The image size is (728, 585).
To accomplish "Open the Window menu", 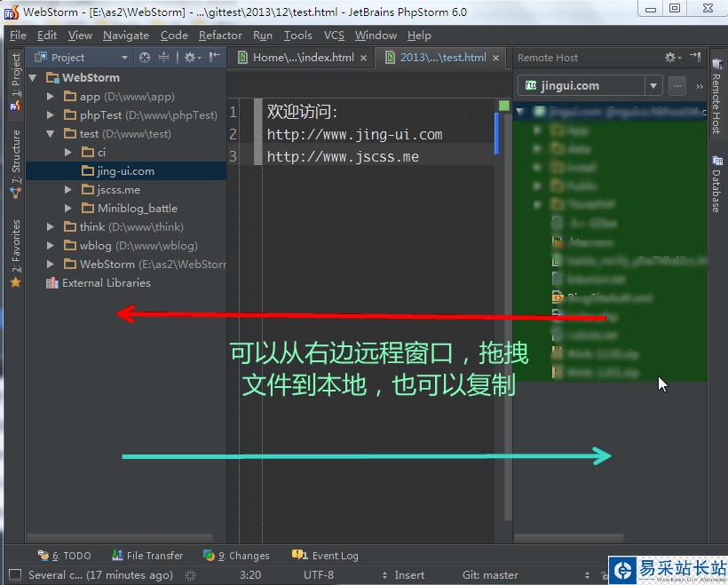I will point(376,36).
